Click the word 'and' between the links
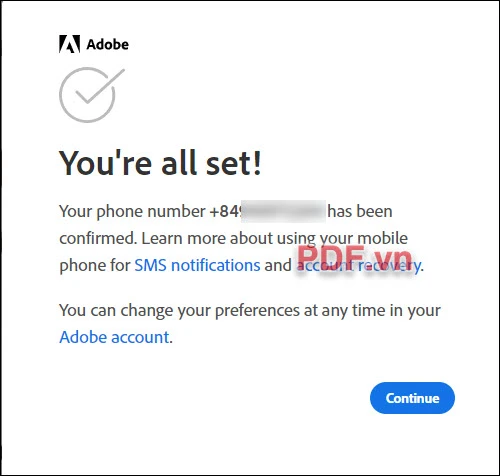This screenshot has width=500, height=476. 278,265
